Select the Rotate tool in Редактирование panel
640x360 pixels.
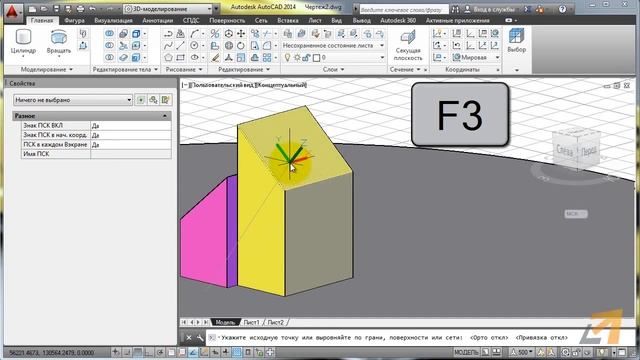coord(241,46)
